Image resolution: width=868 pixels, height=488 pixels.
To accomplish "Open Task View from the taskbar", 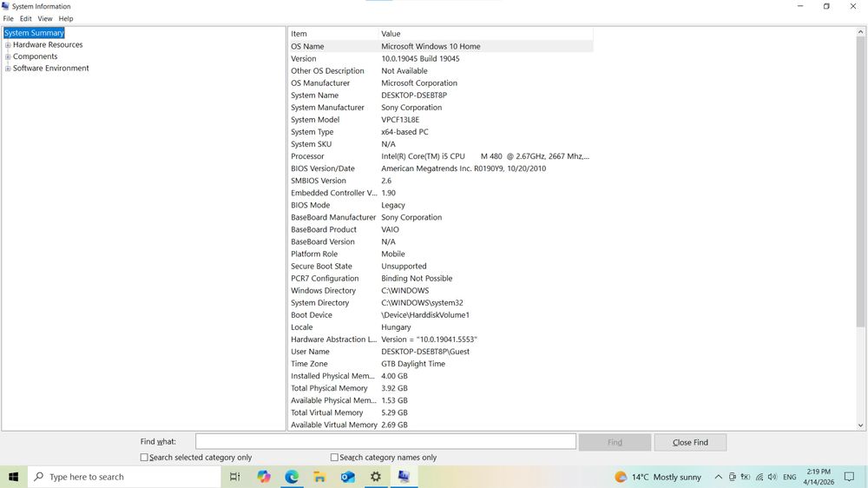I will [x=234, y=477].
